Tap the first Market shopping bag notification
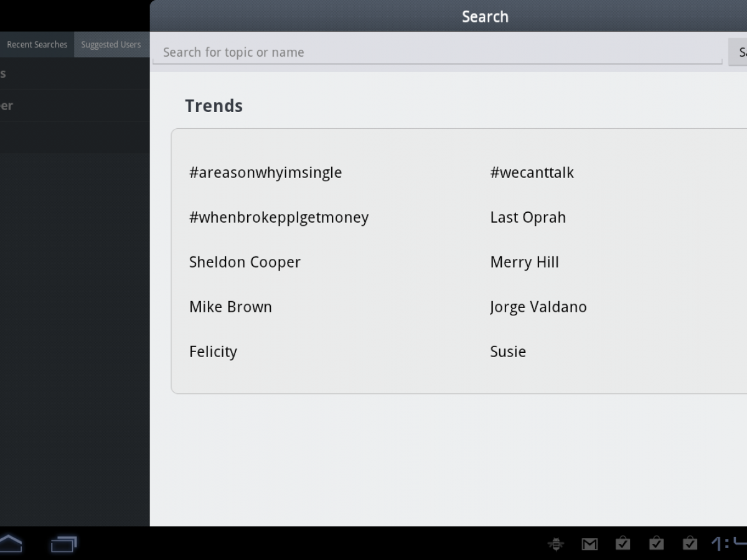 (622, 544)
